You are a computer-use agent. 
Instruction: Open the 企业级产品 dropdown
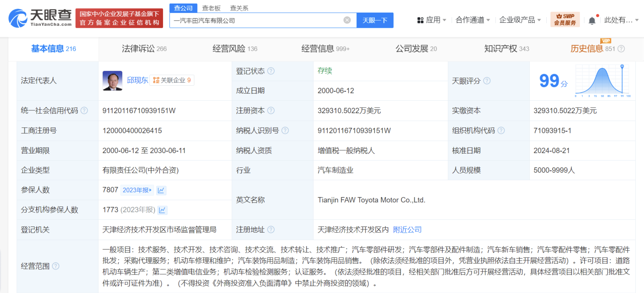[520, 20]
